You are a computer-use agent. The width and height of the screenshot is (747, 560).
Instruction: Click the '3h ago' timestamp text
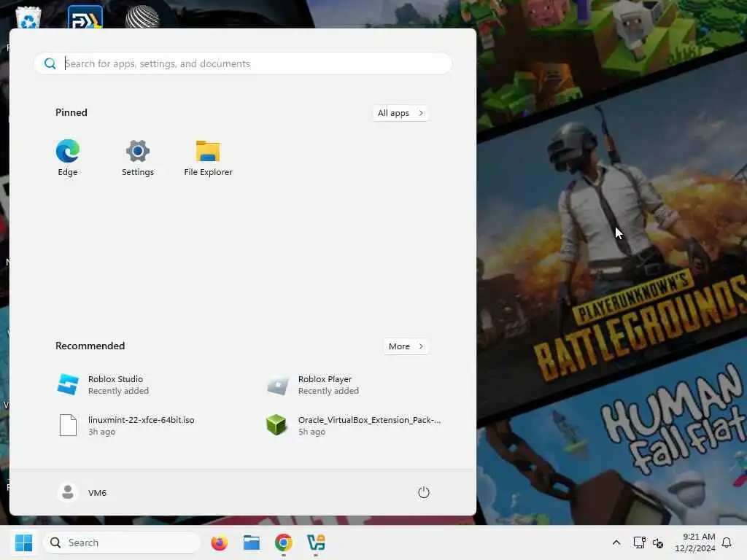click(101, 432)
